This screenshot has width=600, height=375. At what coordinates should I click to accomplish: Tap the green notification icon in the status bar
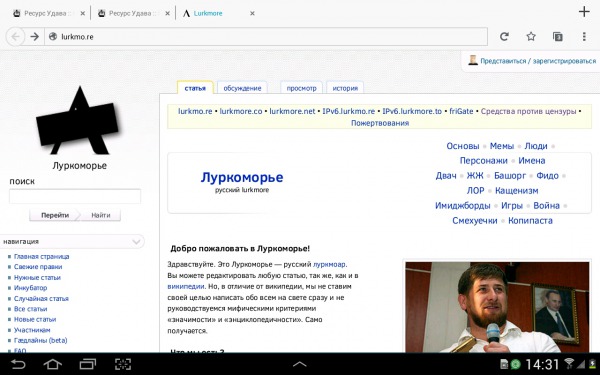pos(516,364)
